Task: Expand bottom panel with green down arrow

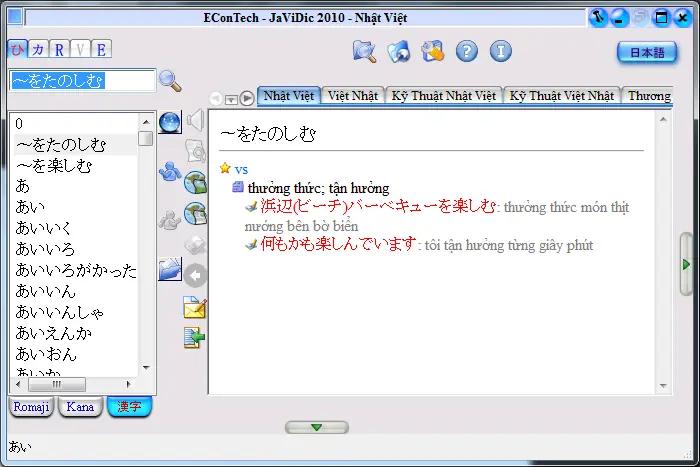Action: click(x=317, y=427)
